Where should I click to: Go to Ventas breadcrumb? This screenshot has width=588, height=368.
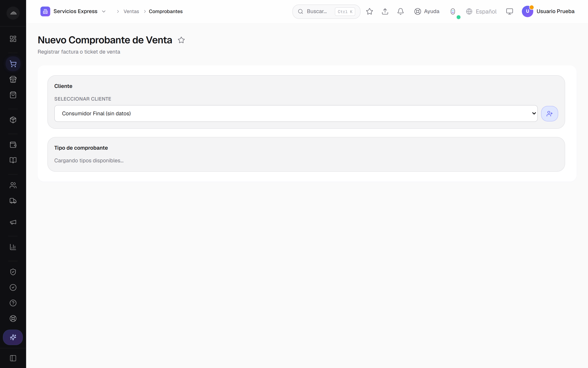[x=131, y=11]
